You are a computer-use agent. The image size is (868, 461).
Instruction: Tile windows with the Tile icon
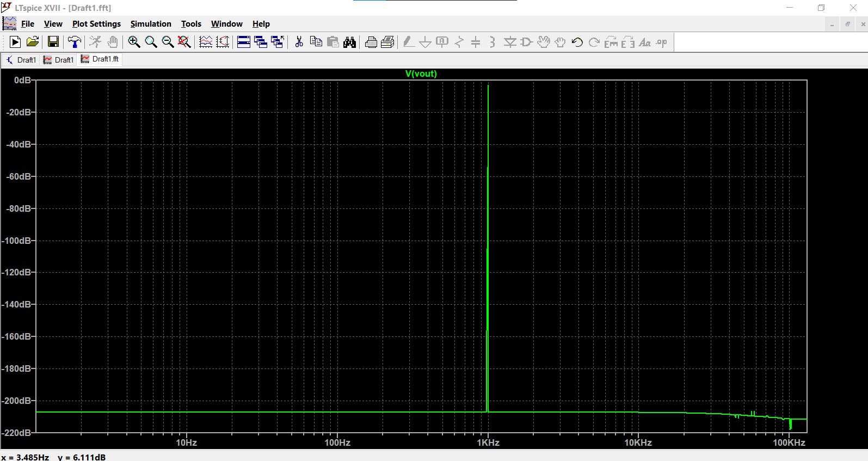point(244,42)
